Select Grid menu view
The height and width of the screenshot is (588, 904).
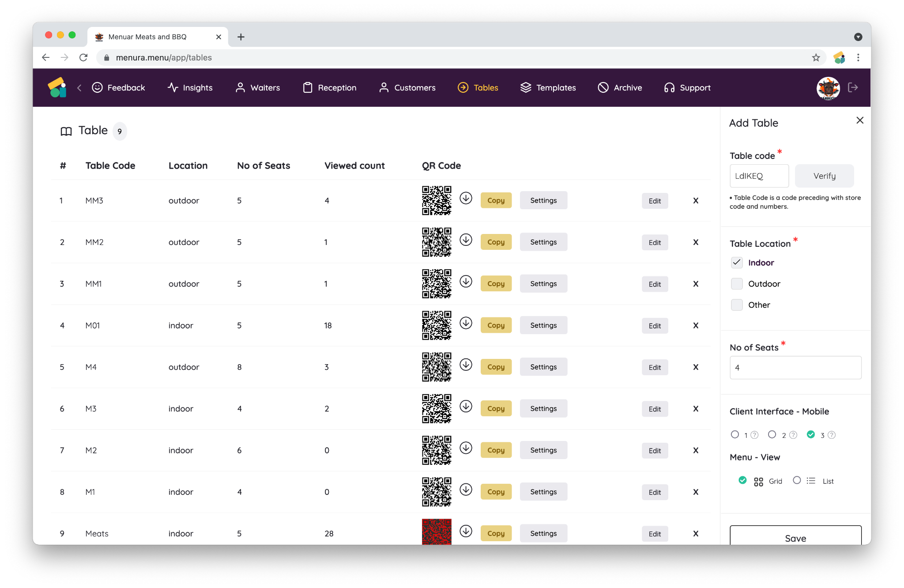click(742, 480)
